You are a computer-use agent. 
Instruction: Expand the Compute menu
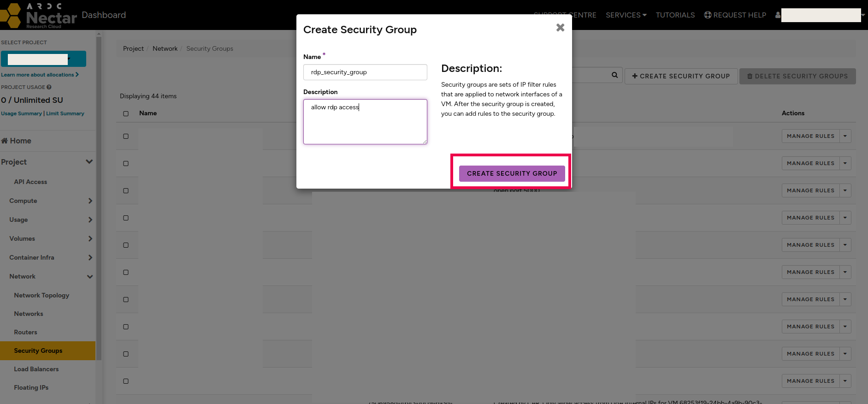pyautogui.click(x=47, y=201)
